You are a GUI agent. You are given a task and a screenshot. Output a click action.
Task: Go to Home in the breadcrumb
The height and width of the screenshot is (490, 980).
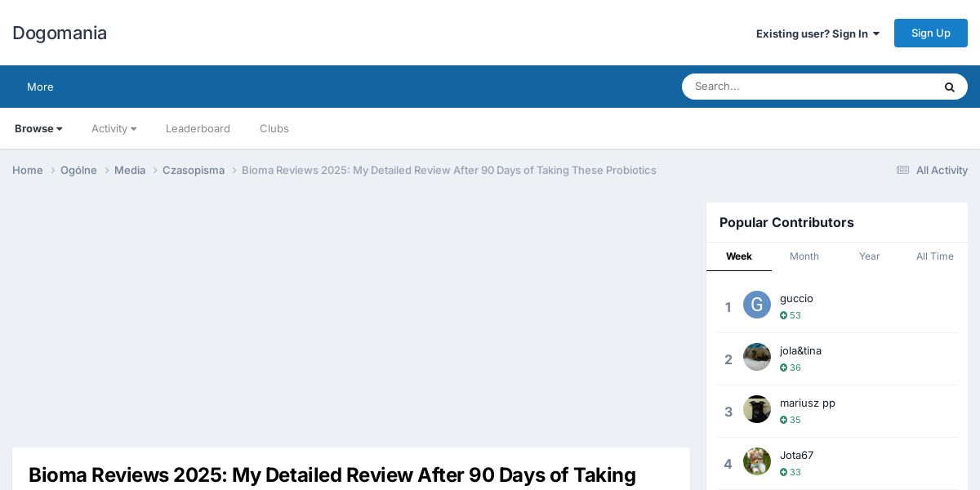tap(28, 170)
